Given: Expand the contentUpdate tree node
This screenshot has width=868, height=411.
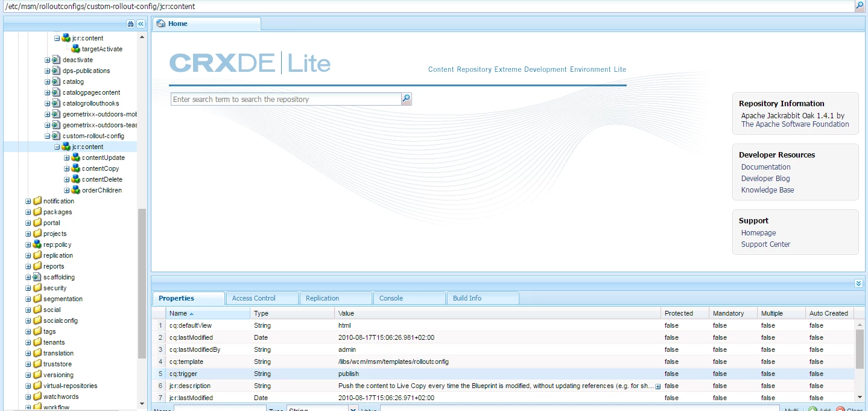Looking at the screenshot, I should (67, 158).
